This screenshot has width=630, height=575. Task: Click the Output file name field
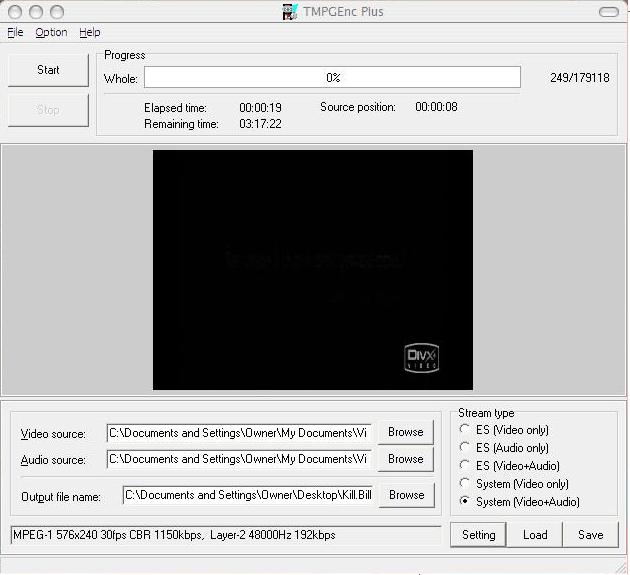[248, 495]
